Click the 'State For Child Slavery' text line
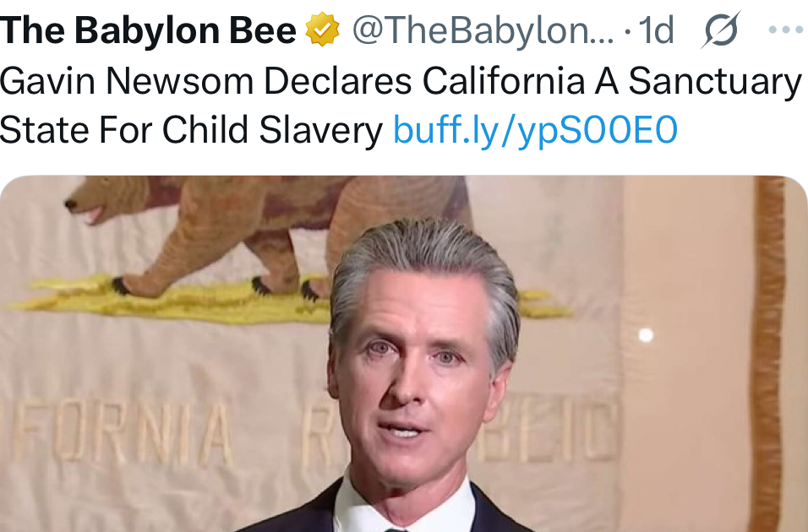 click(x=191, y=129)
